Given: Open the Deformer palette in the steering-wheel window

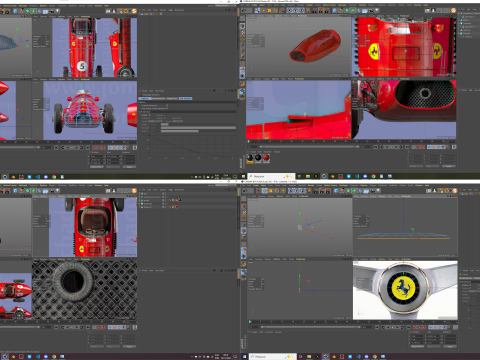Looking at the screenshot, I should (x=360, y=191).
